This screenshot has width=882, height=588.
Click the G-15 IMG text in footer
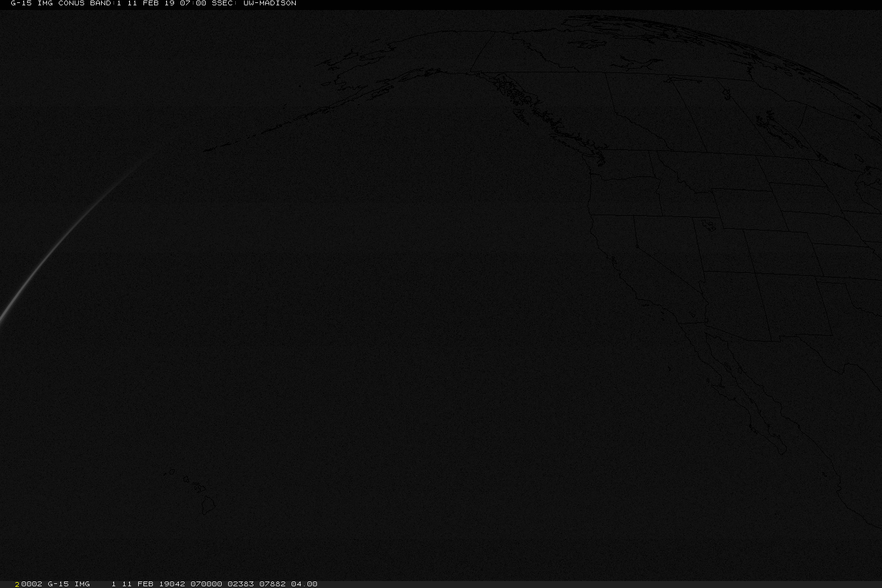pos(68,584)
